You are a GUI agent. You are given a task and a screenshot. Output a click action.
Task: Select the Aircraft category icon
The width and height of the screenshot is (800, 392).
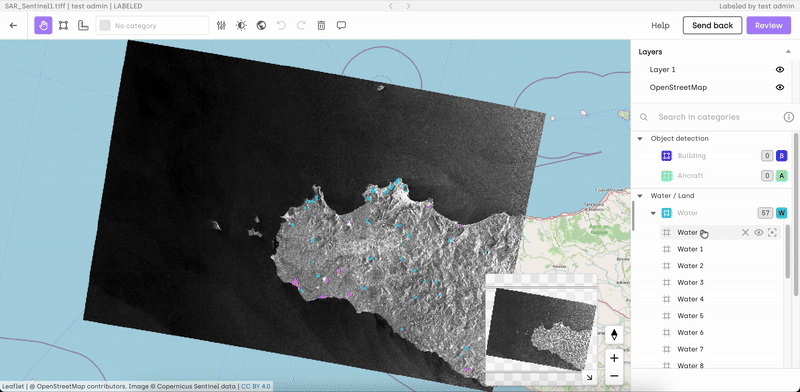pos(666,176)
